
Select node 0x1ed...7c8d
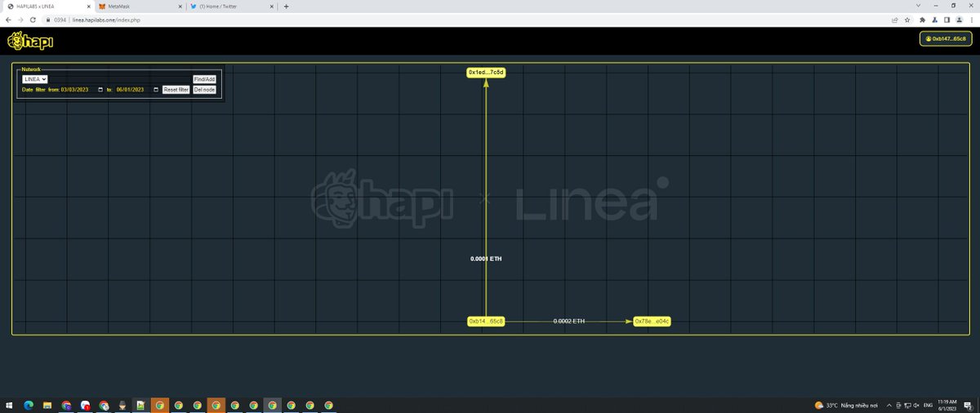click(486, 73)
